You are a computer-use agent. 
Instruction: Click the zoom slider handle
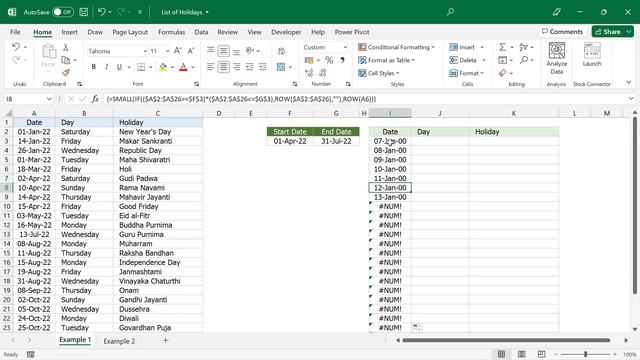(585, 354)
